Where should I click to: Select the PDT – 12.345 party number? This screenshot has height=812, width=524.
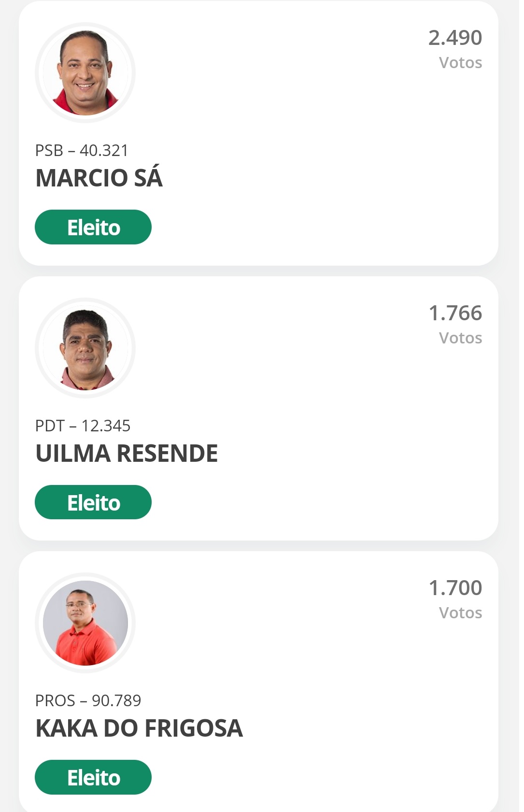pos(83,426)
